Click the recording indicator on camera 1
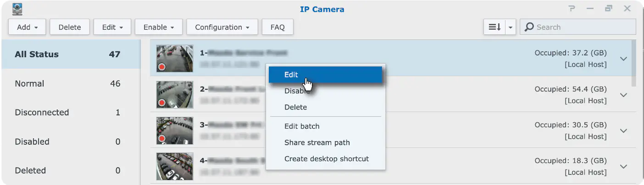The height and width of the screenshot is (185, 644). 161,67
